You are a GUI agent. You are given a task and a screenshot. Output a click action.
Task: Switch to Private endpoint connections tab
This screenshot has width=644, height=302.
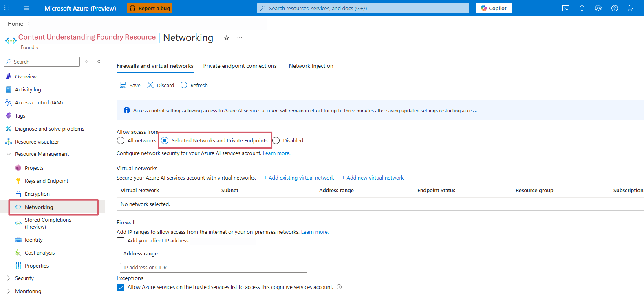(x=240, y=66)
